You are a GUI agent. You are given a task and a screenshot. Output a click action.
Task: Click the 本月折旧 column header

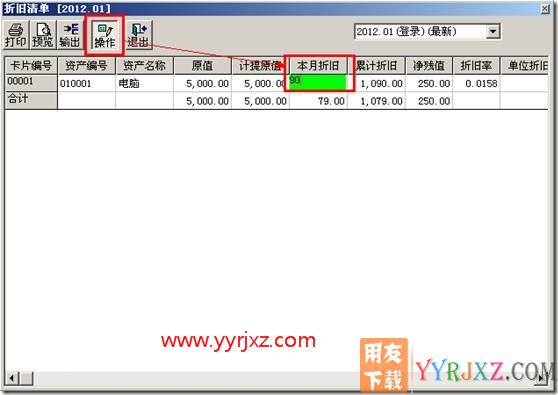coord(318,65)
